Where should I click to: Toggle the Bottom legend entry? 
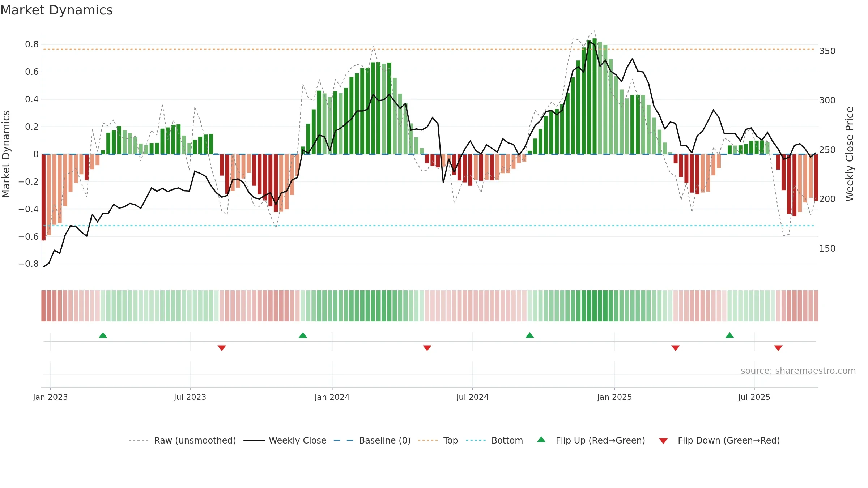pyautogui.click(x=494, y=440)
